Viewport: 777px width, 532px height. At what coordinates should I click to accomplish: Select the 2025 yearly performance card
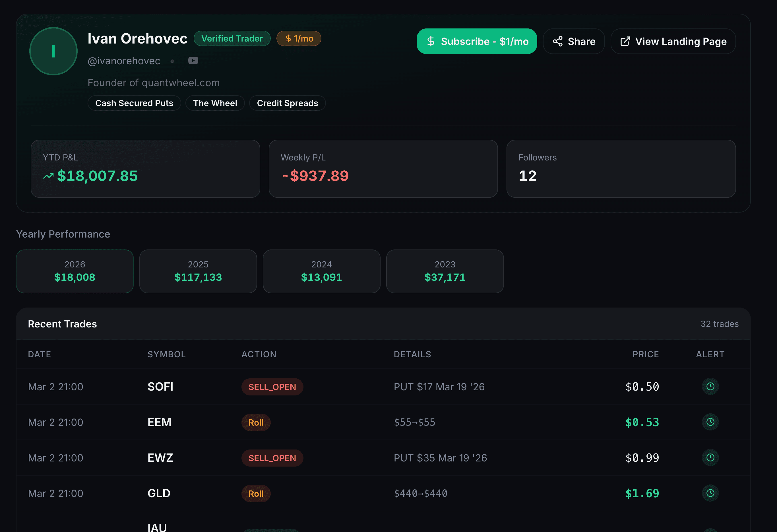click(198, 271)
